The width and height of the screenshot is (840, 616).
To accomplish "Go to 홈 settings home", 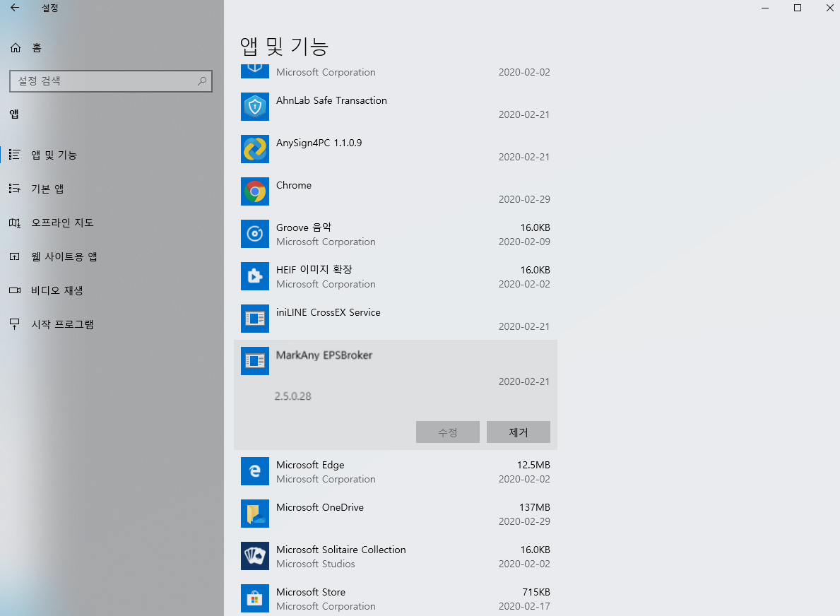I will [x=112, y=47].
